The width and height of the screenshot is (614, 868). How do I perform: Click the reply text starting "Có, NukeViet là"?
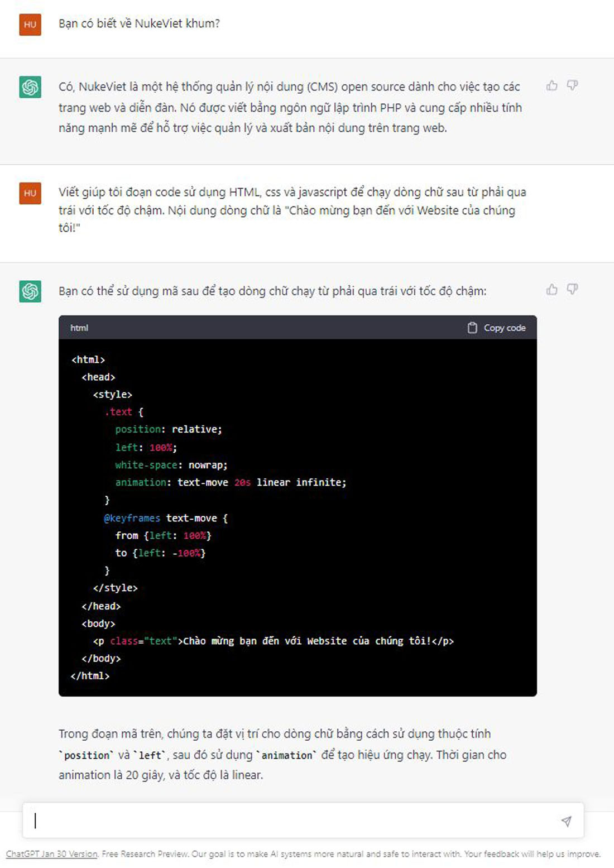pos(290,107)
